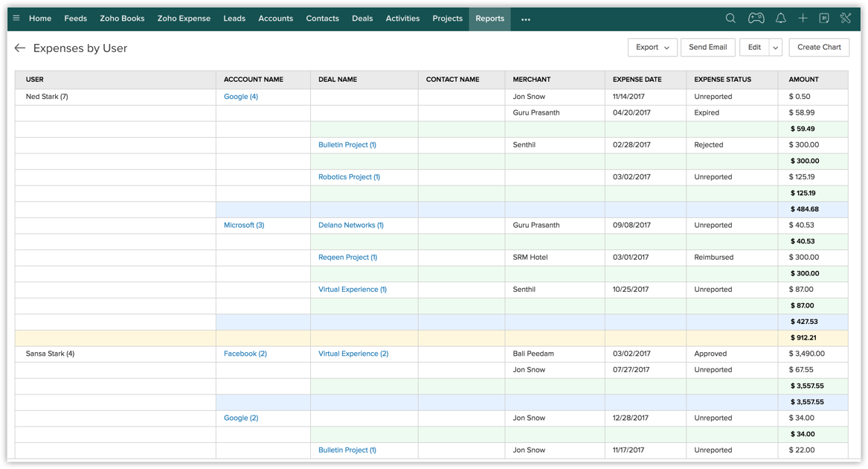Open the Accounts tab
Image resolution: width=868 pixels, height=469 pixels.
tap(276, 19)
